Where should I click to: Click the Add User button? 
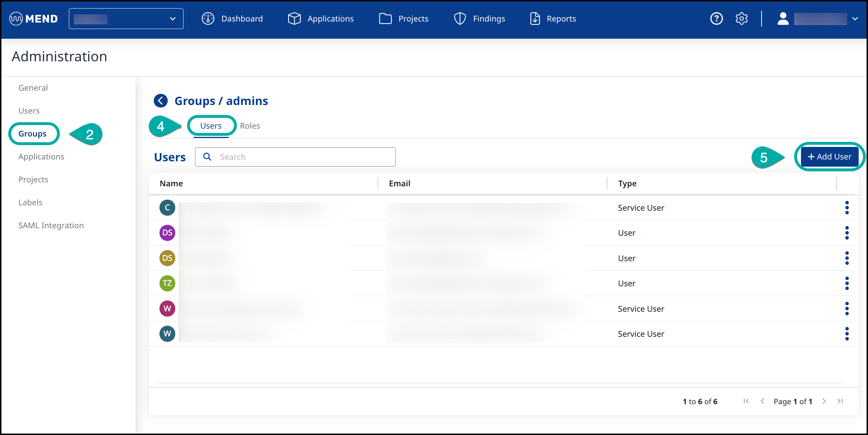[829, 157]
